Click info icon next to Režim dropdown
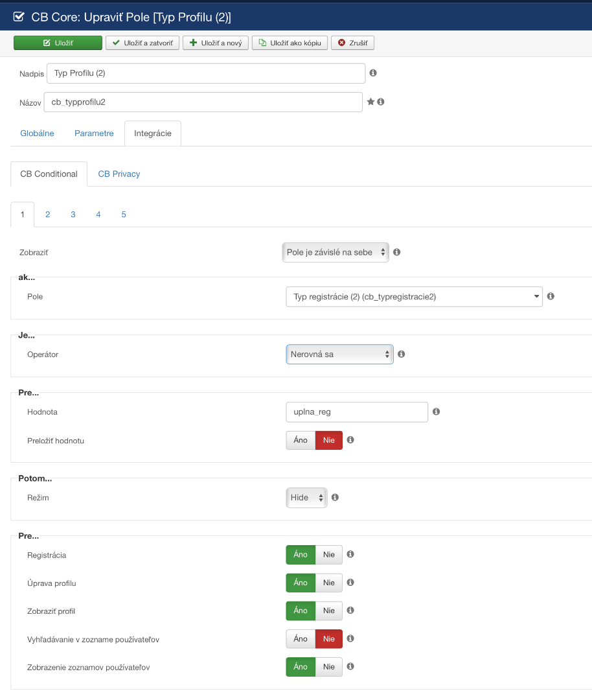 pos(335,497)
